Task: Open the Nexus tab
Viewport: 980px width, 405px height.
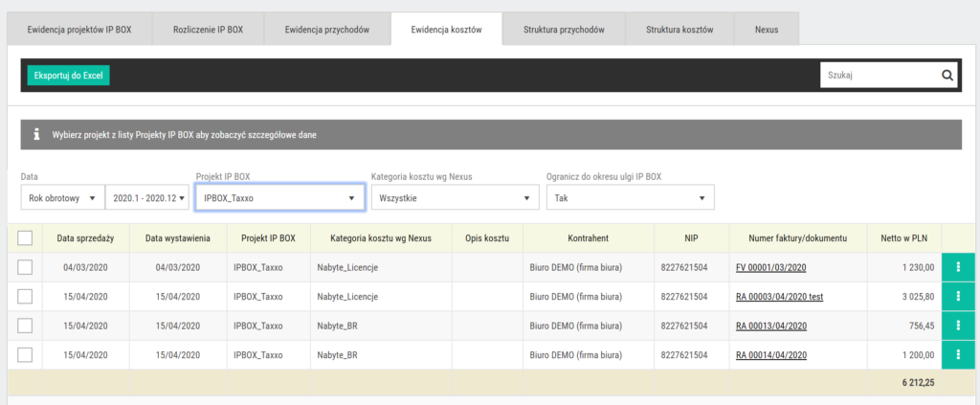Action: pos(767,29)
